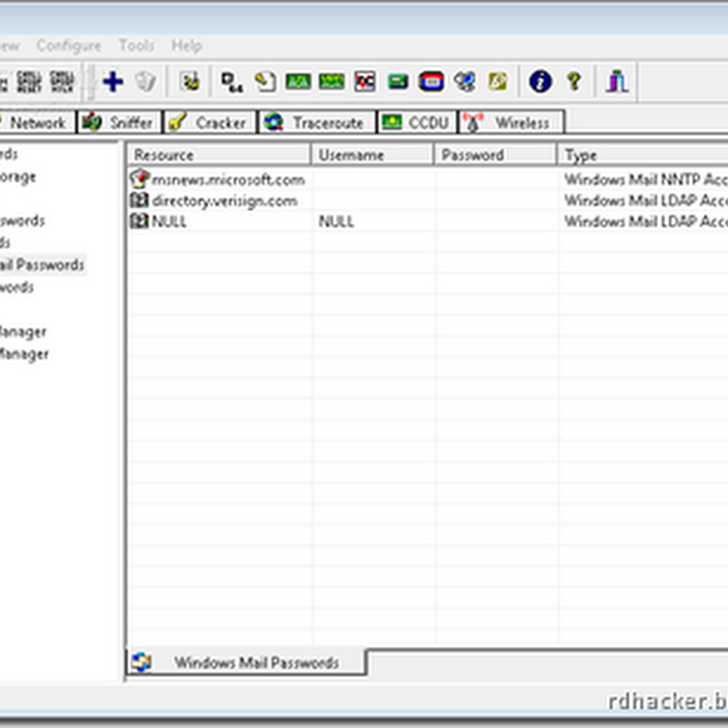Click the bar chart icon at toolbar end
This screenshot has height=728, width=728.
pyautogui.click(x=617, y=81)
